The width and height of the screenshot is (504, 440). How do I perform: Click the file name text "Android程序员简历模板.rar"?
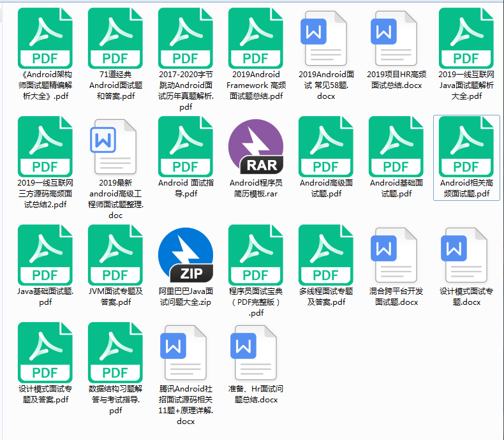(x=256, y=188)
